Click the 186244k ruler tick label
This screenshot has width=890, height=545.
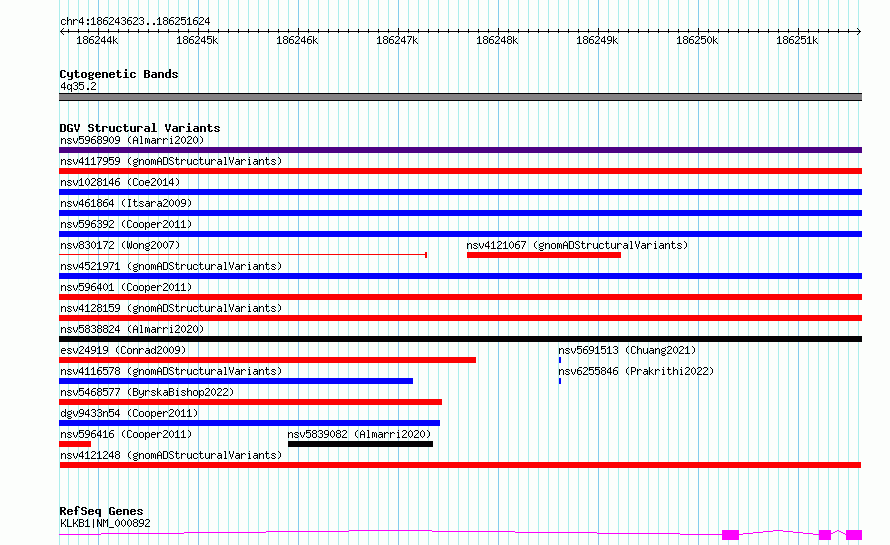point(97,40)
